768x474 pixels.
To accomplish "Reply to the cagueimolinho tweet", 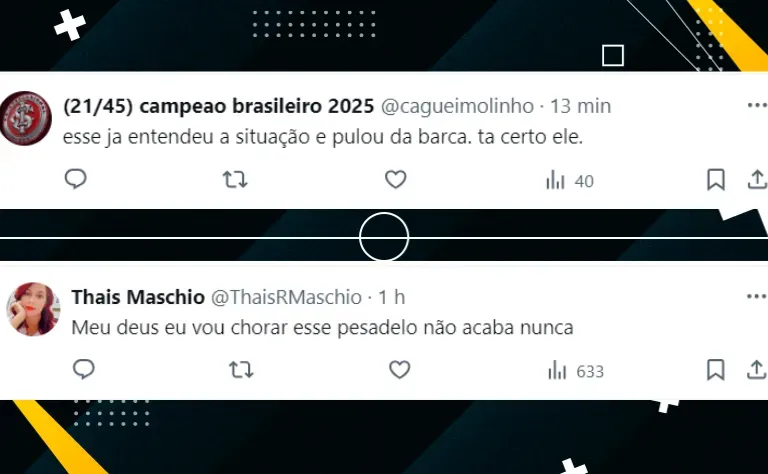I will click(x=75, y=179).
